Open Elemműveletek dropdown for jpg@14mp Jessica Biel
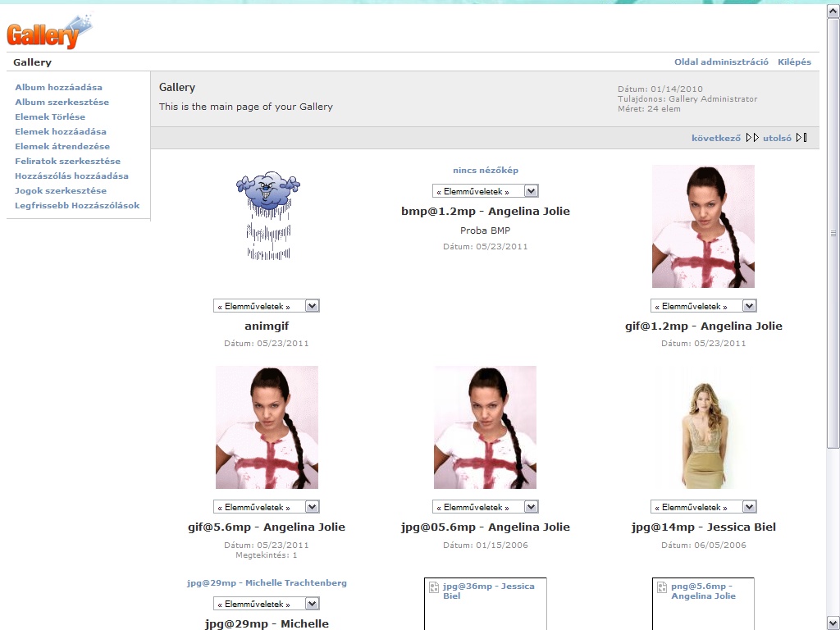This screenshot has width=840, height=630. click(703, 507)
